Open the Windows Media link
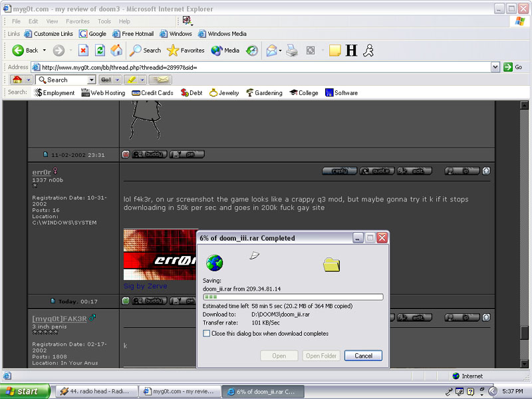532x399 pixels. click(223, 34)
